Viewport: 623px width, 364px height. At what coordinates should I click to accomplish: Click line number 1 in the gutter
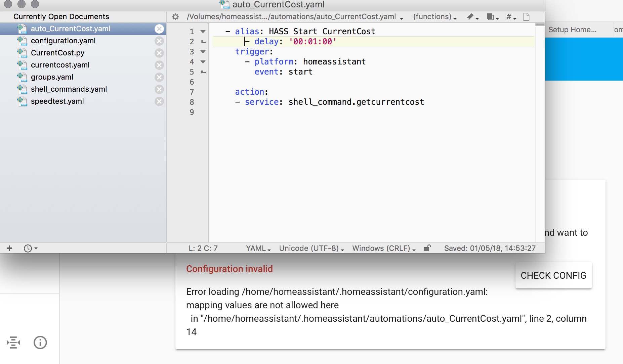pyautogui.click(x=192, y=32)
